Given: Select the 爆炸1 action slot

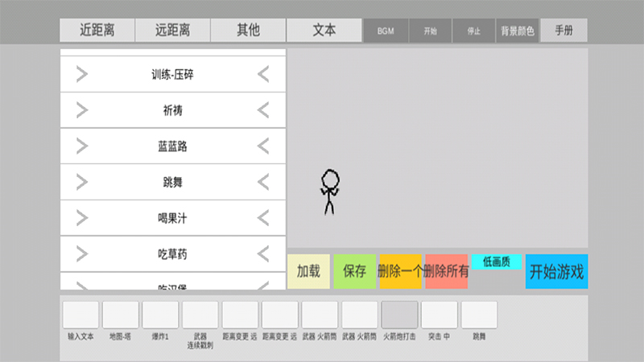Looking at the screenshot, I should point(160,315).
